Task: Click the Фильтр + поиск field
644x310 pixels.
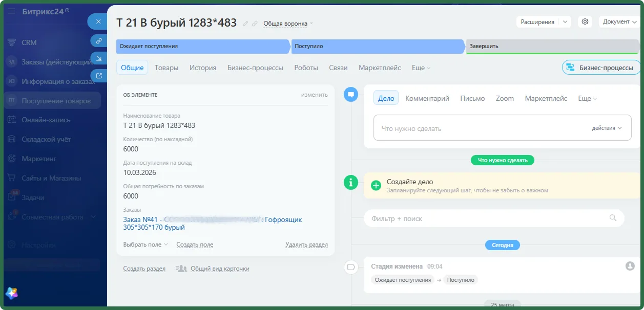Action: click(x=494, y=218)
